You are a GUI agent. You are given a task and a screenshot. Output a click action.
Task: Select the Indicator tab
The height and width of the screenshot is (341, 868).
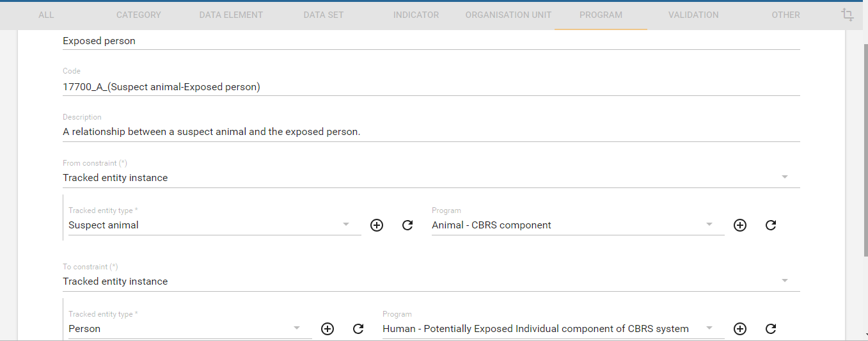416,15
